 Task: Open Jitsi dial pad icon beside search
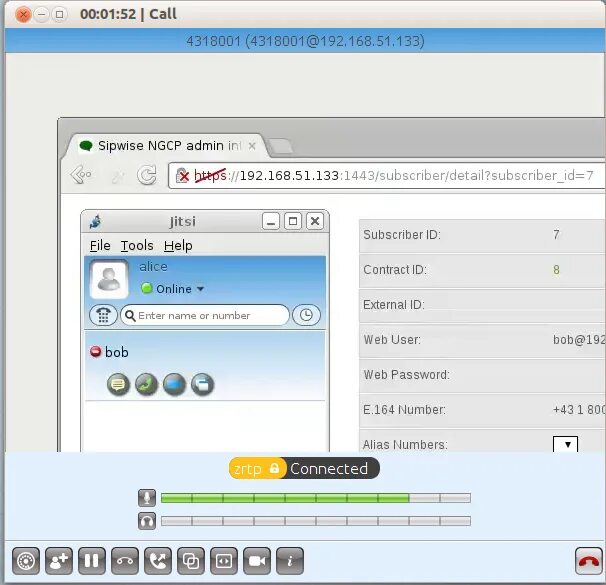pyautogui.click(x=103, y=315)
